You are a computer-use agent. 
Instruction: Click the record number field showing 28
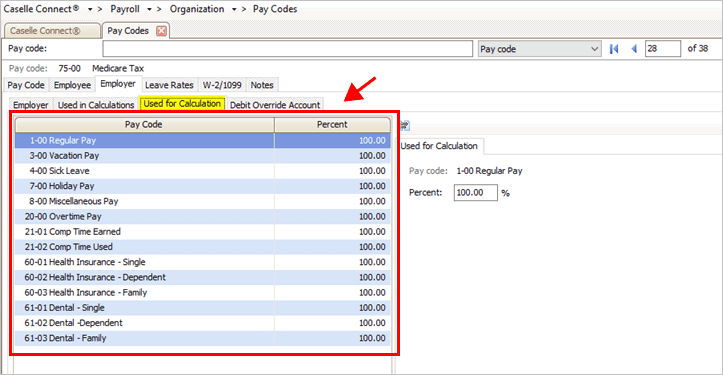(x=663, y=49)
